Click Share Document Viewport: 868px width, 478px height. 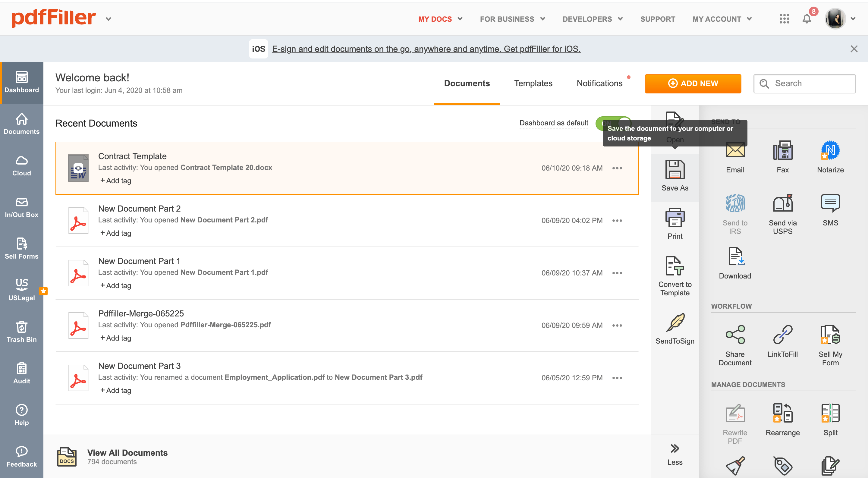click(x=735, y=346)
